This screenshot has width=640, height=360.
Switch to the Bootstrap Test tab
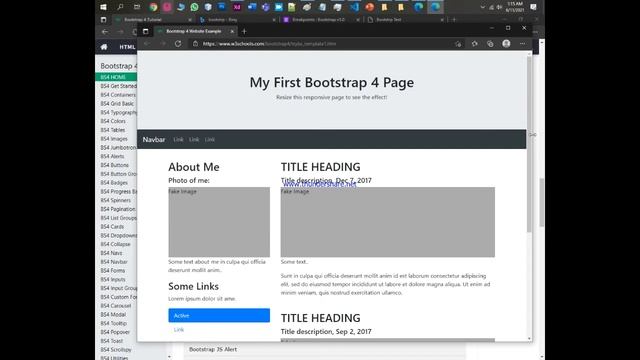pyautogui.click(x=405, y=19)
